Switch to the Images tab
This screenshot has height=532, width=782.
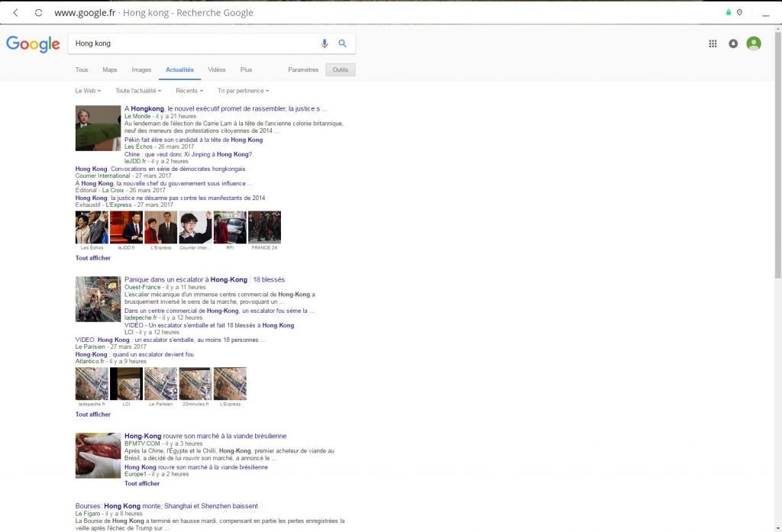(x=141, y=69)
